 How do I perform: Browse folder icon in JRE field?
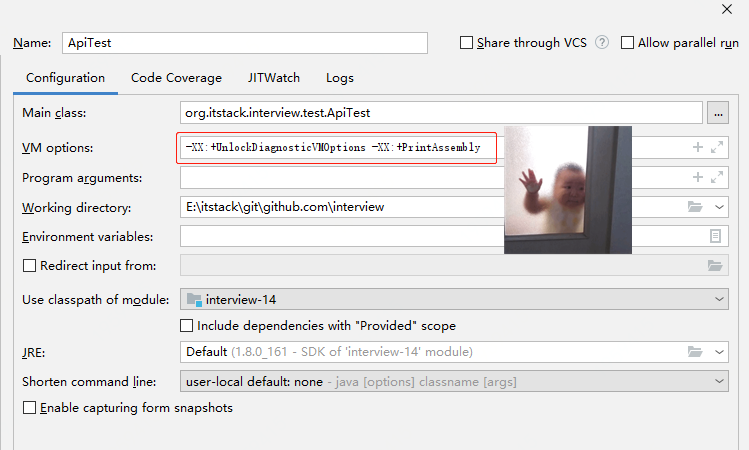point(696,352)
